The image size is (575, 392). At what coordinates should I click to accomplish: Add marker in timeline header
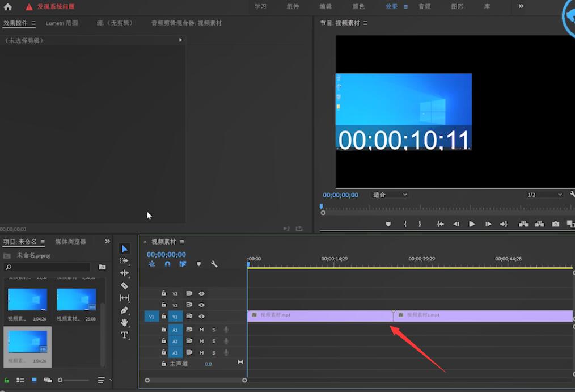point(199,264)
